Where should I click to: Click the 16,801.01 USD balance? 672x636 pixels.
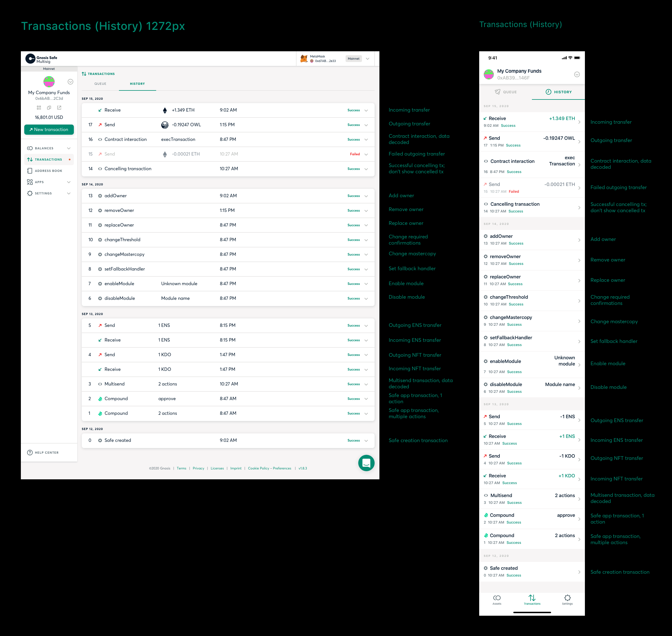click(49, 117)
